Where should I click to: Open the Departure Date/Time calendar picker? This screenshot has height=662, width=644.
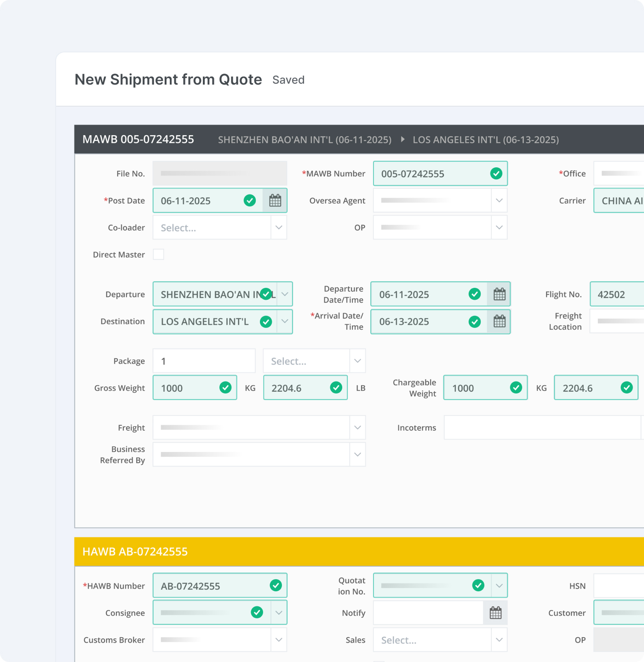coord(500,294)
